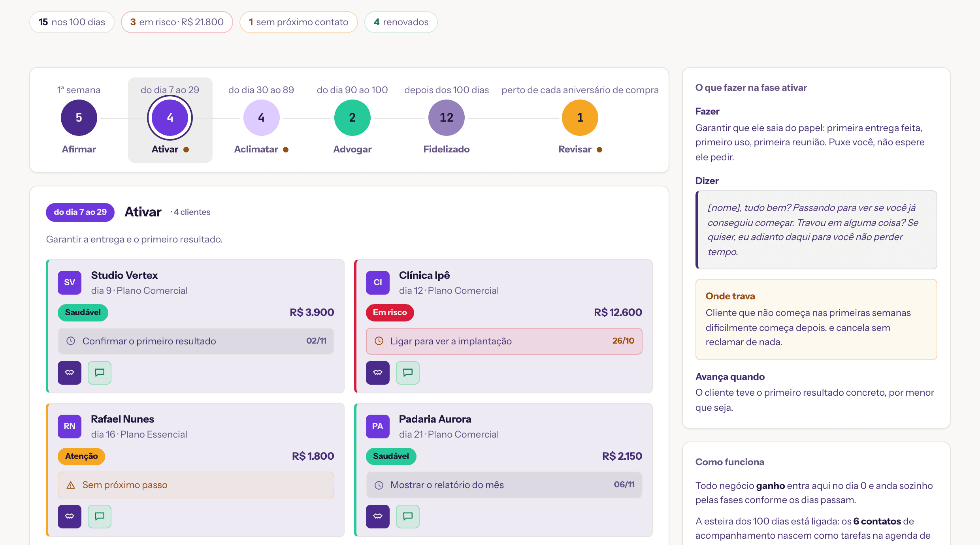Click the R$ 3.900 value
980x545 pixels.
312,312
